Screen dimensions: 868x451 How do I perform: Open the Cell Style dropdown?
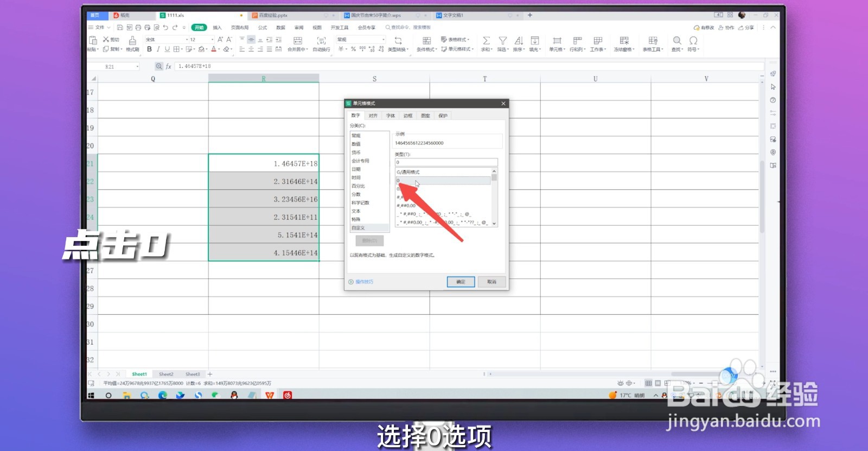pyautogui.click(x=457, y=49)
